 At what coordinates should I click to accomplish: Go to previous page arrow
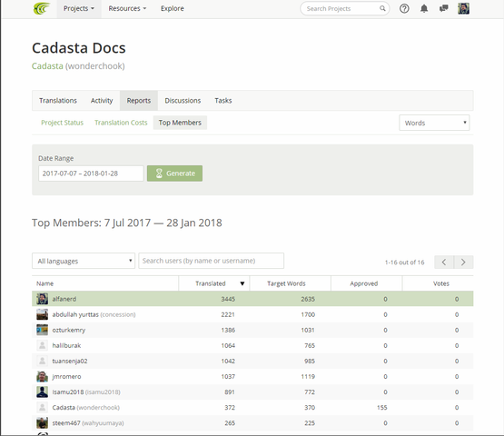click(x=444, y=263)
